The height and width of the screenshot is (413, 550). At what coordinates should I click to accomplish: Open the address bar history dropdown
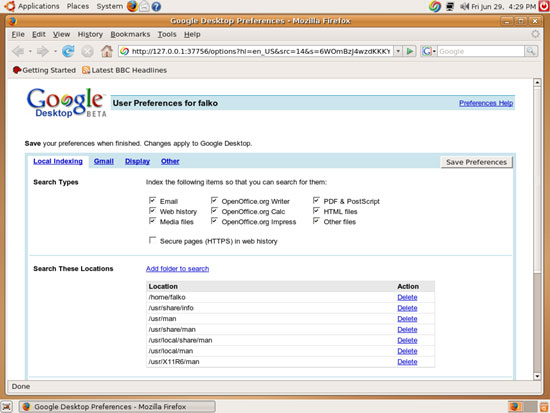(x=398, y=51)
